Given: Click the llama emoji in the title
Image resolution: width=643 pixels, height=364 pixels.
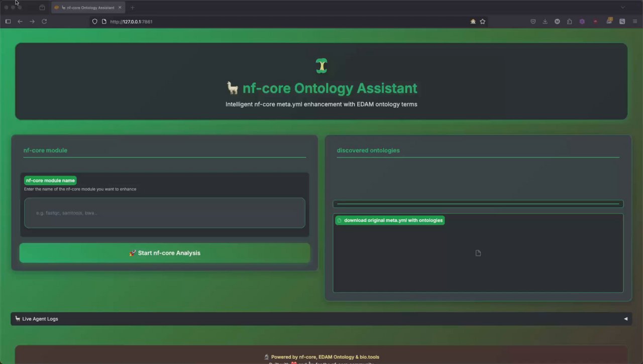Looking at the screenshot, I should [233, 88].
